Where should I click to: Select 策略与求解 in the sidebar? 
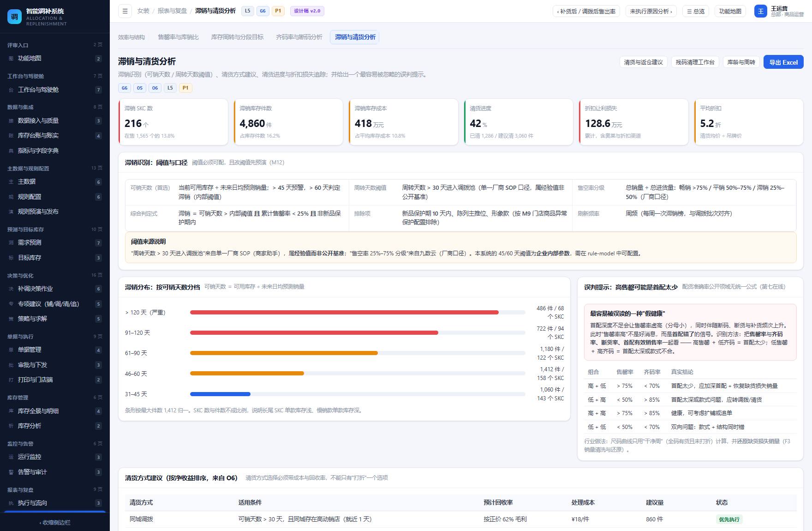[55, 319]
